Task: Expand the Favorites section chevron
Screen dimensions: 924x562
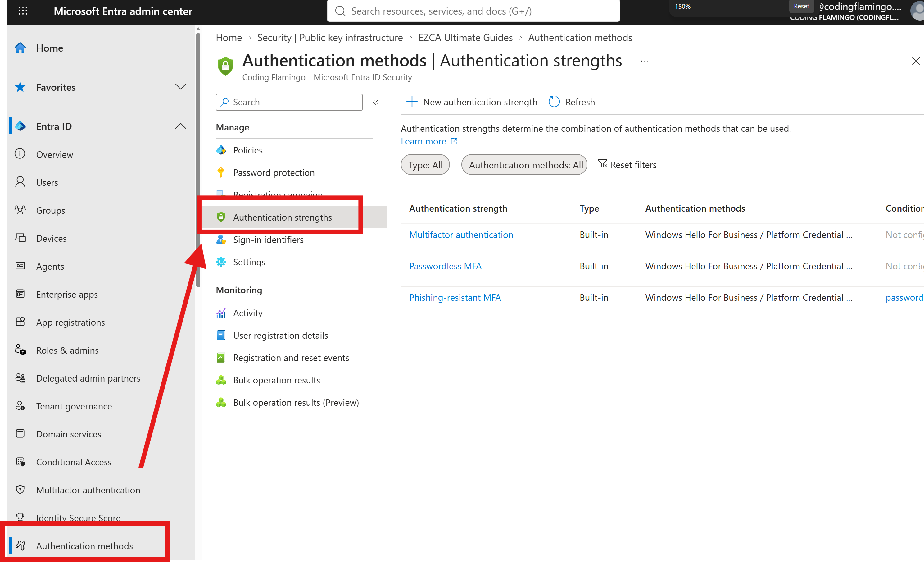Action: pyautogui.click(x=181, y=87)
